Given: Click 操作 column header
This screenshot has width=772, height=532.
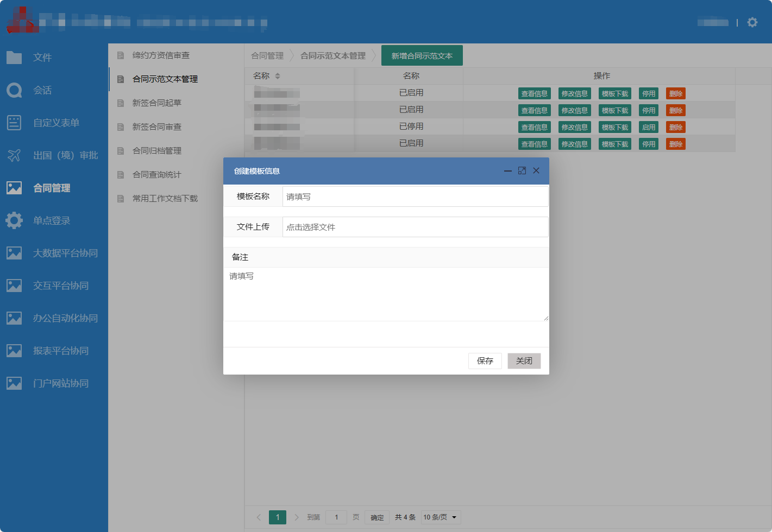Looking at the screenshot, I should (x=602, y=76).
